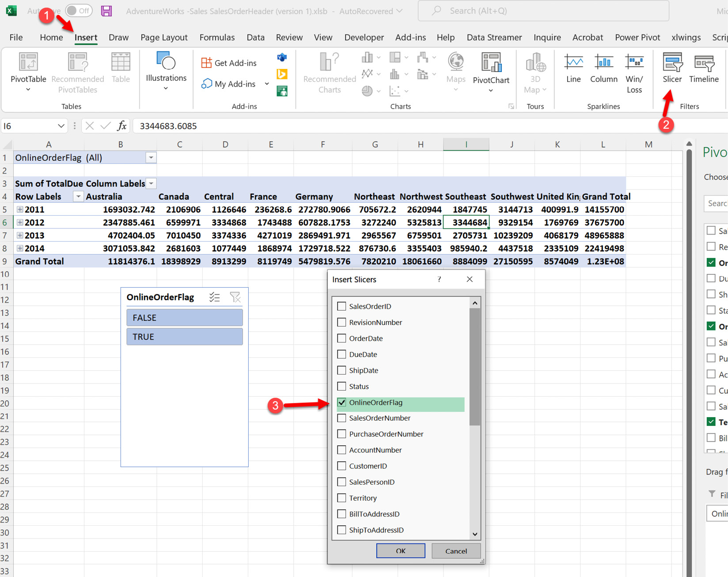Insert a Column sparkline
Viewport: 728px width, 577px height.
[603, 68]
